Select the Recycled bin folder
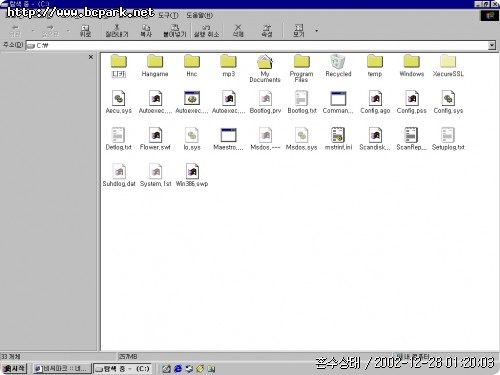The height and width of the screenshot is (375, 500). 338,66
